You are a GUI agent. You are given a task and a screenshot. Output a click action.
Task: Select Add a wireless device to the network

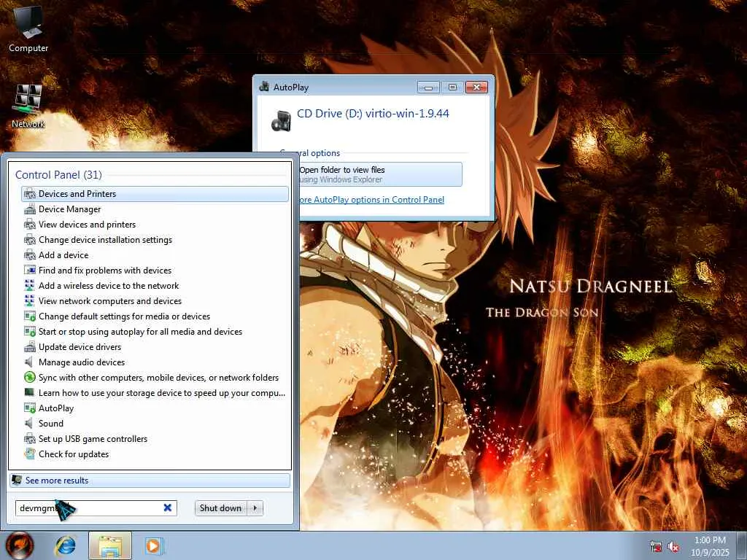coord(155,285)
